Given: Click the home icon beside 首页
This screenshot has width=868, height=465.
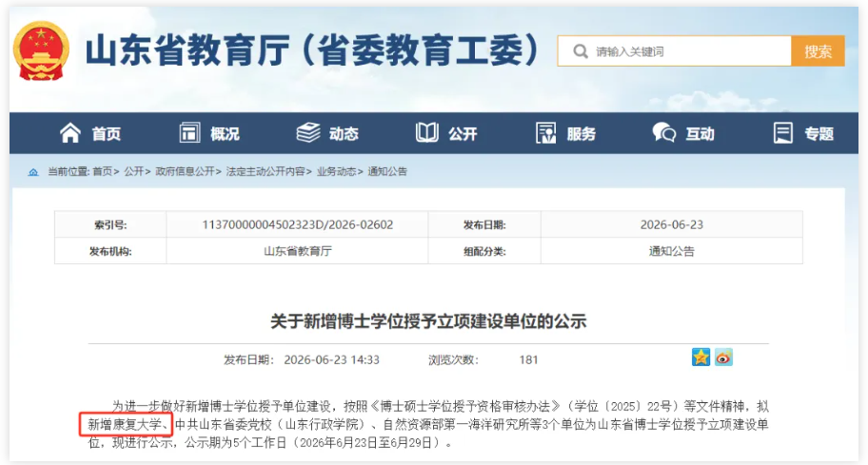Looking at the screenshot, I should (x=70, y=133).
